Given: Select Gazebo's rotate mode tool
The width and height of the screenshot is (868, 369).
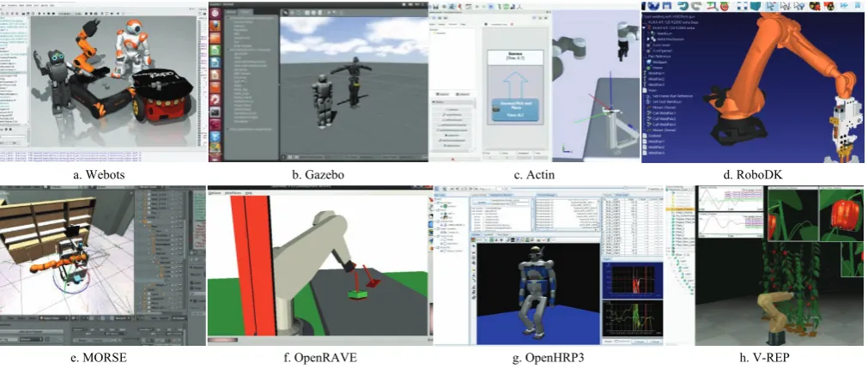Looking at the screenshot, I should coord(299,13).
